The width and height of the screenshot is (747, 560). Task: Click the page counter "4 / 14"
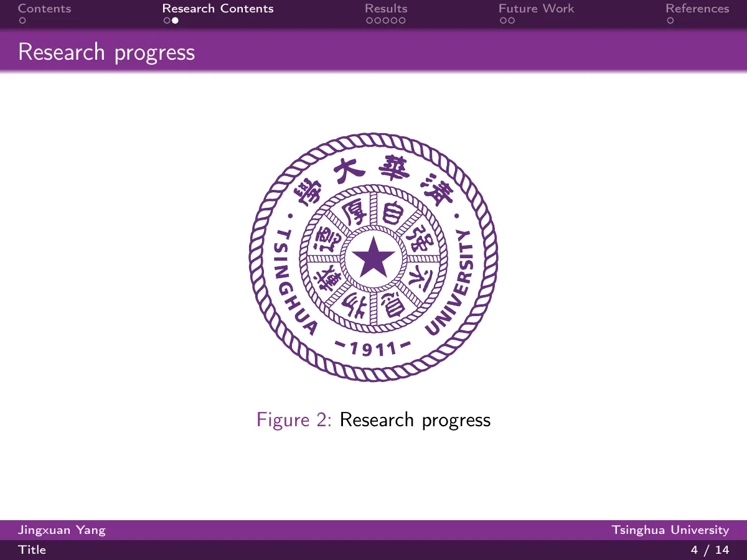(x=710, y=550)
